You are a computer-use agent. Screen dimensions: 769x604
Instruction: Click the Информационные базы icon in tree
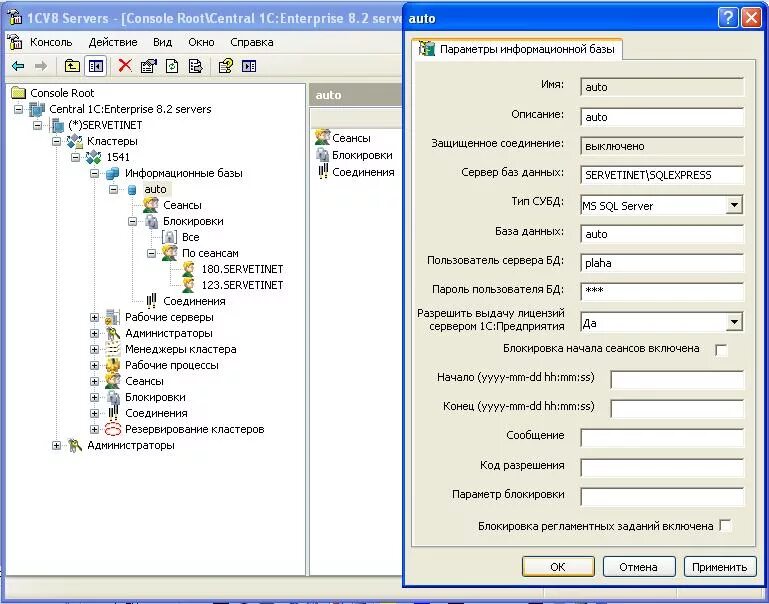[x=113, y=173]
